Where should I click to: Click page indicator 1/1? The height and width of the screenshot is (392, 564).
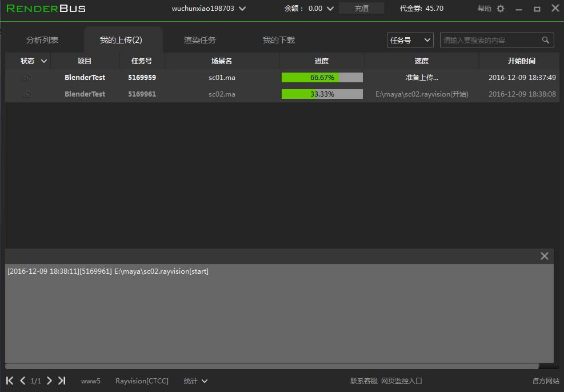coord(35,381)
